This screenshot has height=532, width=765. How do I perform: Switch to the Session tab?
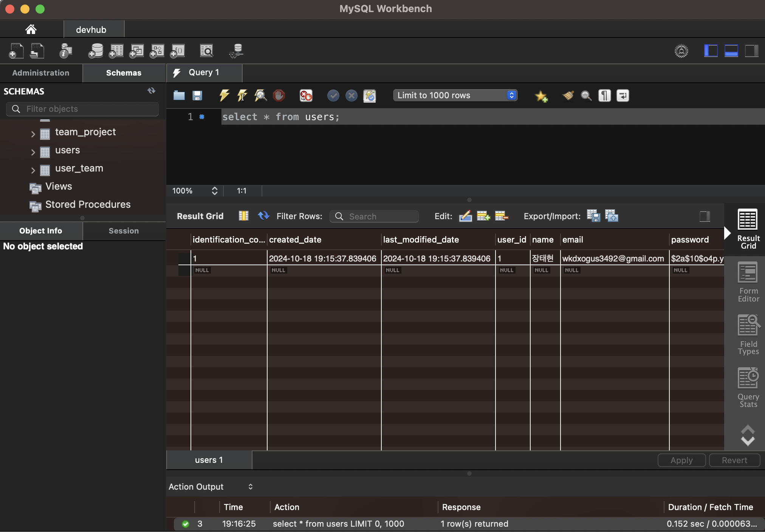coord(124,231)
